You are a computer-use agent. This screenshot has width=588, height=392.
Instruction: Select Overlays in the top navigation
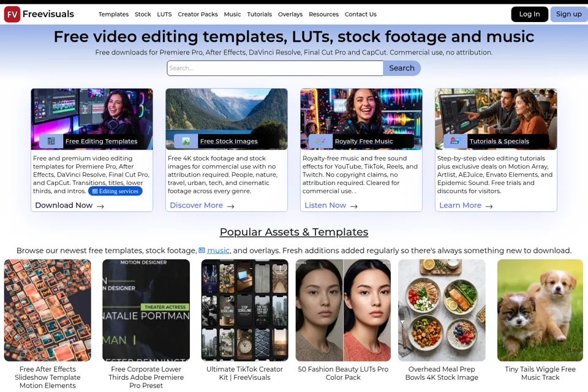pos(290,14)
